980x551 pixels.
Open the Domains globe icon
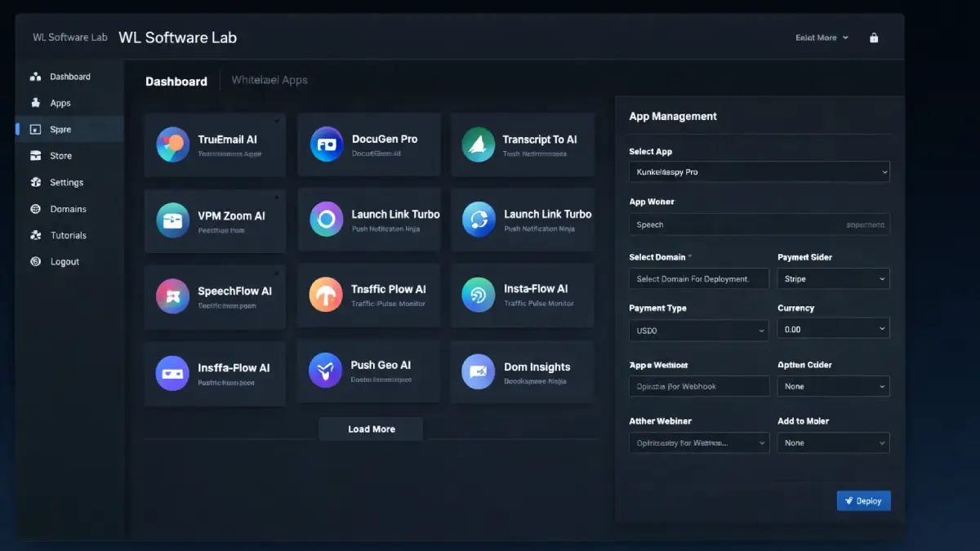coord(35,209)
